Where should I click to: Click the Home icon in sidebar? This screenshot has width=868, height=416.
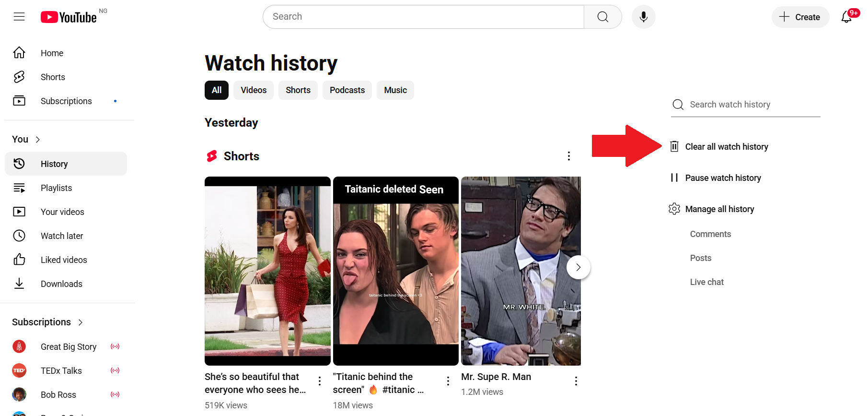coord(19,53)
